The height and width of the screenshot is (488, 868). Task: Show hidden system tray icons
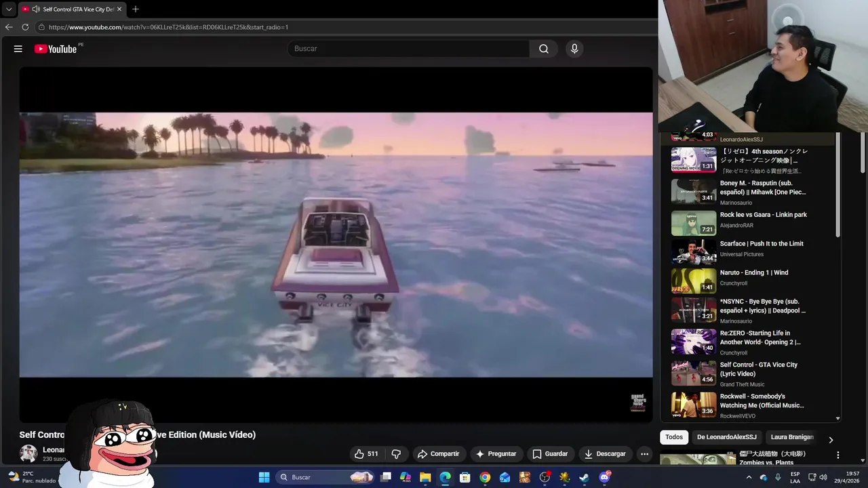coord(749,477)
